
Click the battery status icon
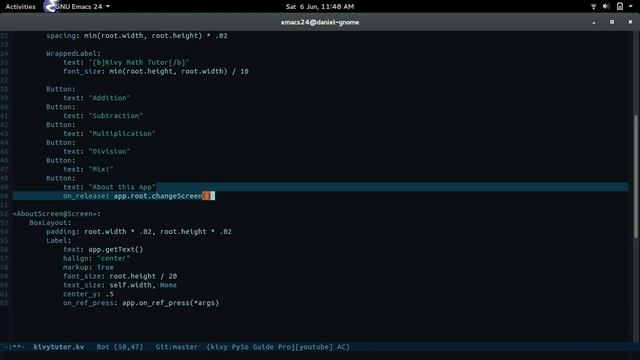pos(620,7)
